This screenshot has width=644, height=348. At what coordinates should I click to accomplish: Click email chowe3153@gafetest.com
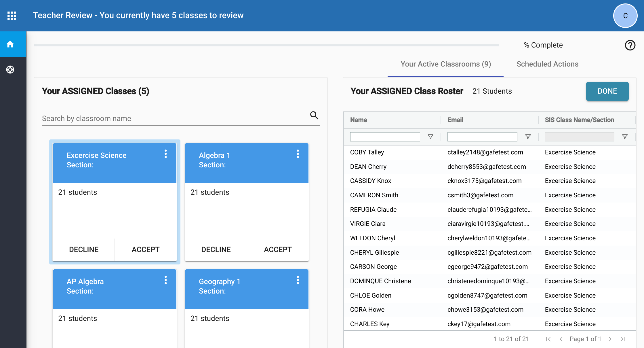point(485,310)
